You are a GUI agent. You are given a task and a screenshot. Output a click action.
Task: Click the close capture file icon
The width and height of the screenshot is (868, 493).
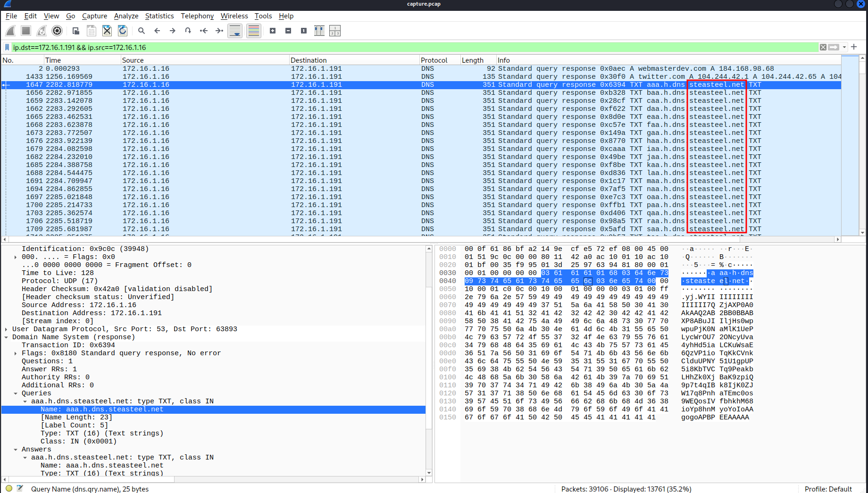107,31
